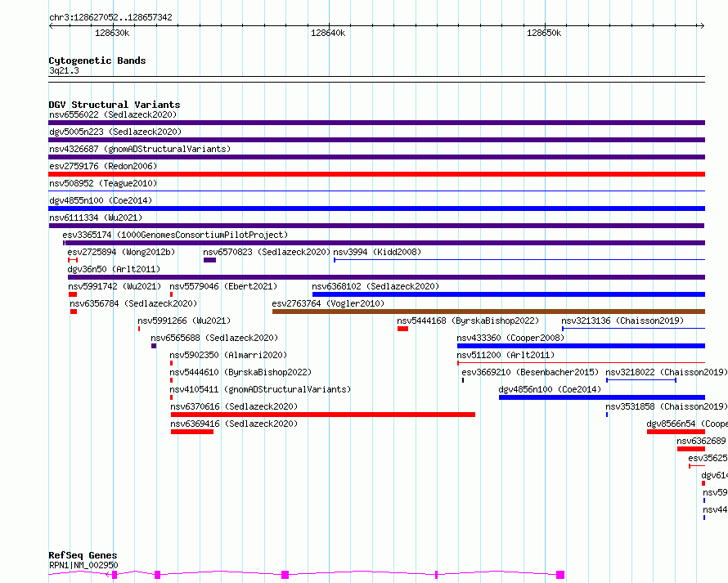Screen dimensions: 728x583
Task: Click blue nsv6368102 variant bar
Action: (509, 294)
